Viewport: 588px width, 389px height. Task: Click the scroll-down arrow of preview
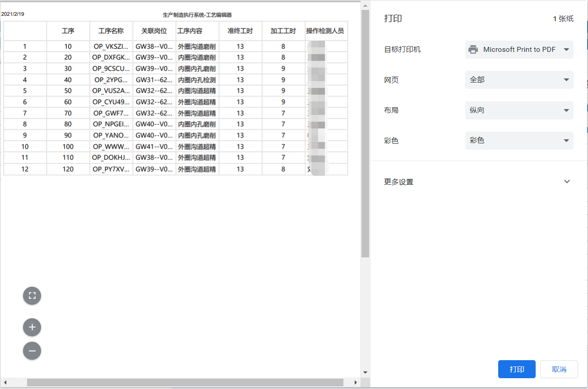click(x=366, y=373)
